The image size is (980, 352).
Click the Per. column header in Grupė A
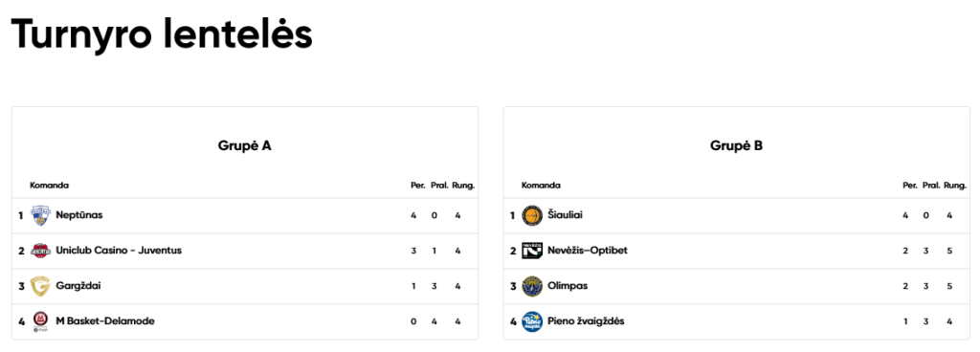pos(418,186)
